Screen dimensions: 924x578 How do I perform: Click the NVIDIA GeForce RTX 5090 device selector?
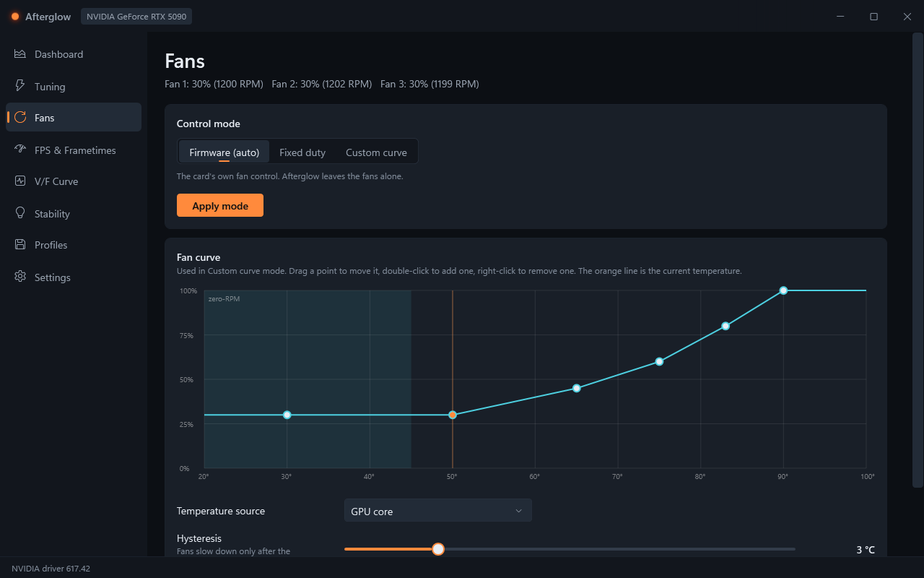coord(136,17)
